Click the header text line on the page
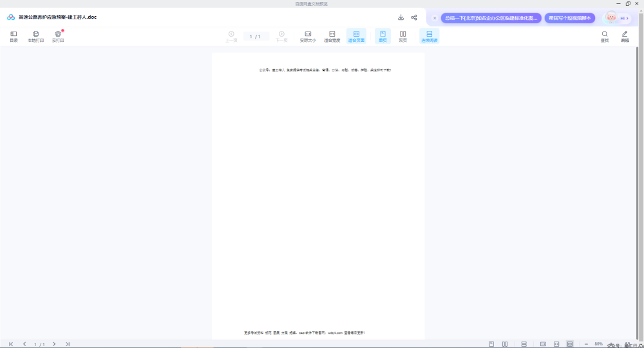This screenshot has width=644, height=348. (325, 70)
